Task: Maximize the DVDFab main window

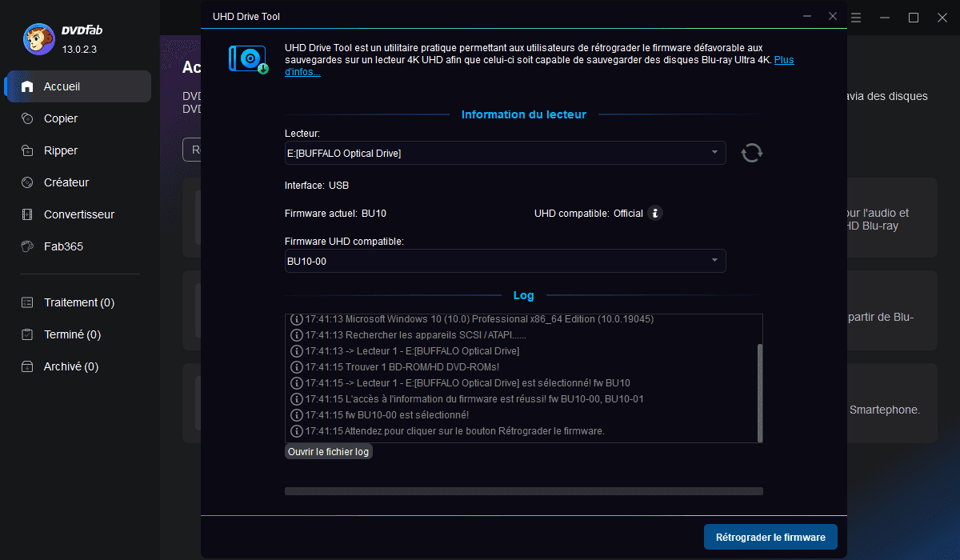Action: point(914,17)
